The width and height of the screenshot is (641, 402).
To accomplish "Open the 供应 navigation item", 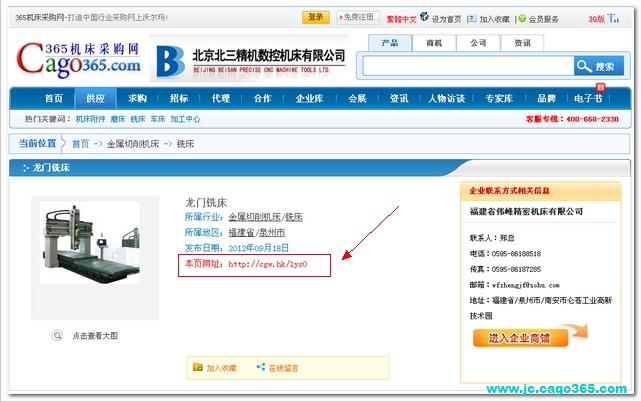I will [x=96, y=99].
